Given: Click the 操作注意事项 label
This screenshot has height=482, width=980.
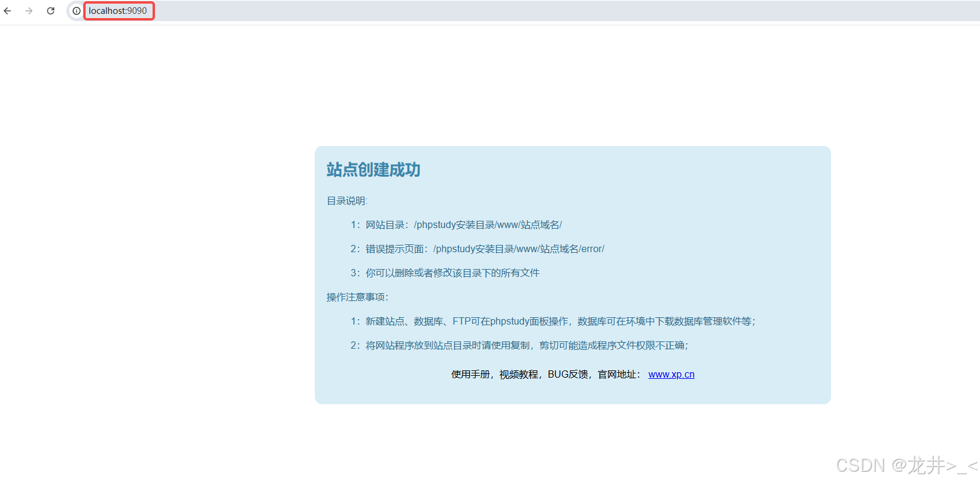Looking at the screenshot, I should coord(358,297).
